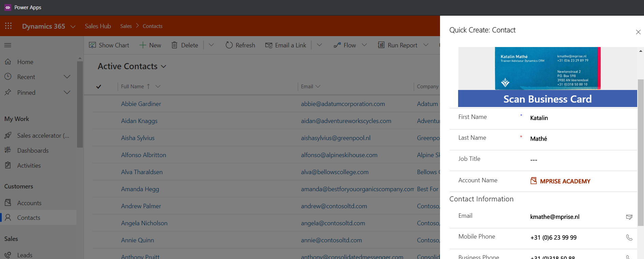Screen dimensions: 644x259
Task: Toggle the select-all rows checkmark
Action: [x=99, y=87]
